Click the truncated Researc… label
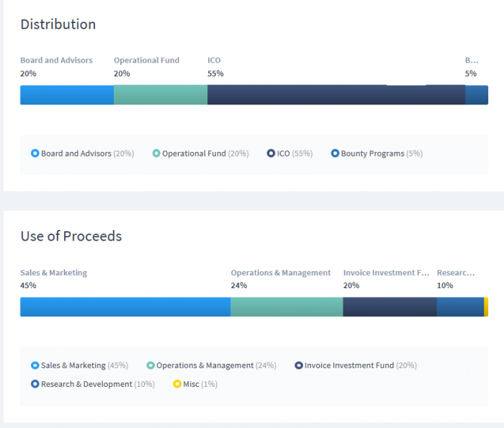Image resolution: width=504 pixels, height=428 pixels. click(456, 272)
